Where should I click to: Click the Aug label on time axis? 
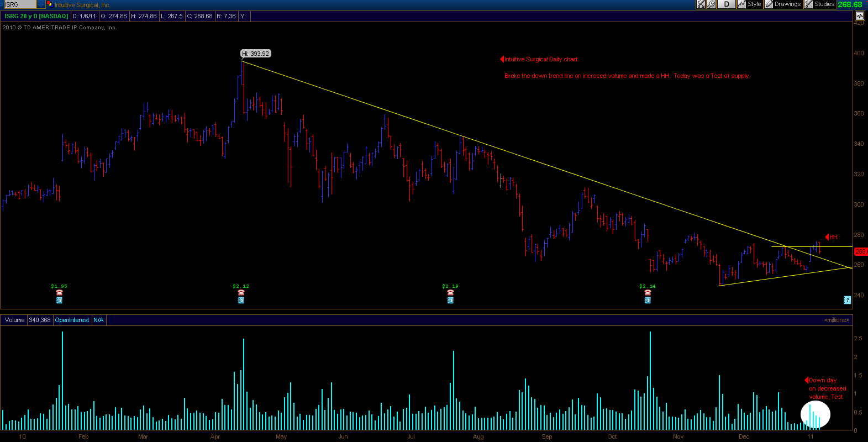tap(478, 436)
